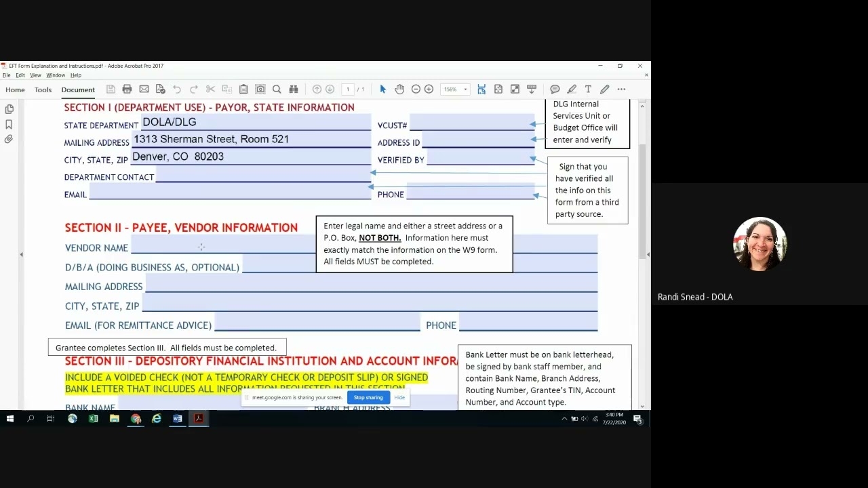Switch to the Tools tab
The image size is (868, 488).
43,89
